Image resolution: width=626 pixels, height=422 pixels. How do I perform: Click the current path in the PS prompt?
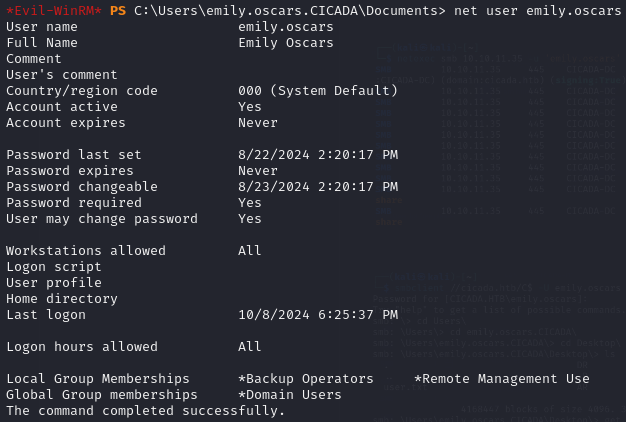[289, 11]
